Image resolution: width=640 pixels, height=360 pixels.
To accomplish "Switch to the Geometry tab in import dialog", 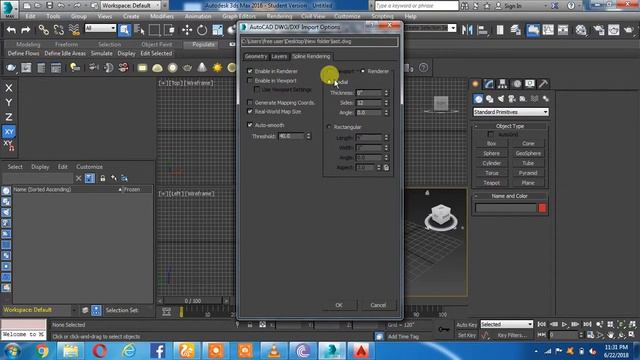I will pyautogui.click(x=256, y=56).
